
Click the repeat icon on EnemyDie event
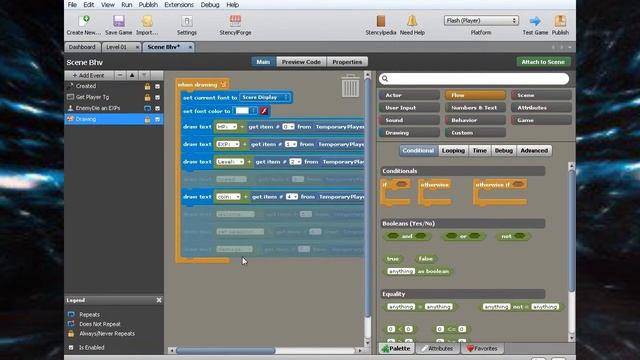147,108
